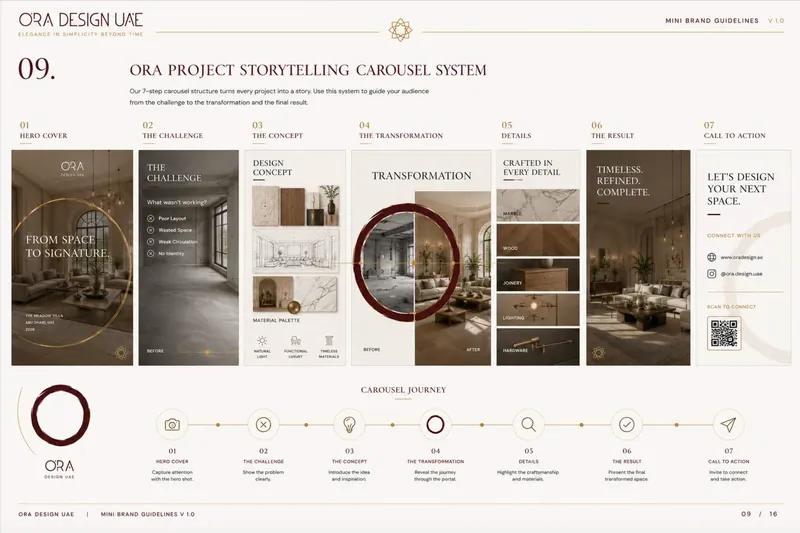Click the paper plane Call to Action icon
800x533 pixels.
pos(728,424)
